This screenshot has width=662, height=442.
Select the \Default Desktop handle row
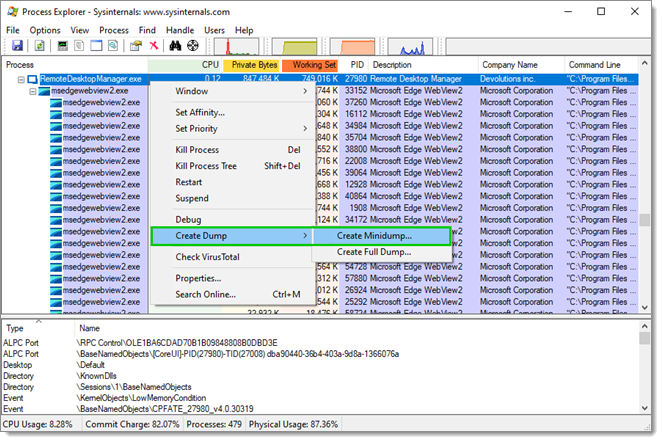tap(320, 365)
